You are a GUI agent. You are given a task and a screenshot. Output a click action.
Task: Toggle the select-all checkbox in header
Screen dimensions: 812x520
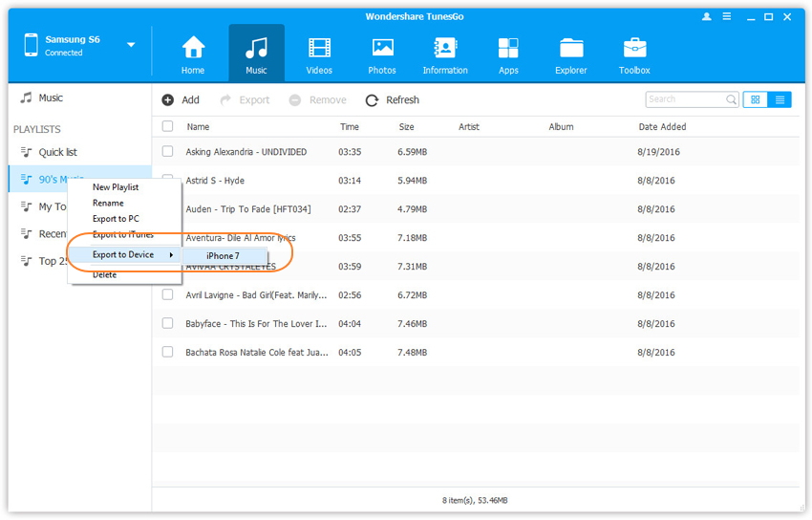[168, 126]
